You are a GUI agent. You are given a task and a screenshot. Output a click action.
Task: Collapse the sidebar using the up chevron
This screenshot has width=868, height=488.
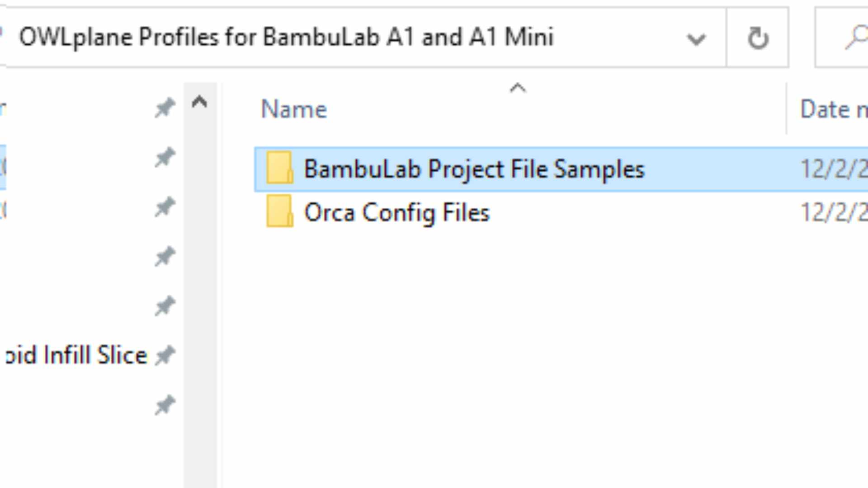tap(199, 102)
